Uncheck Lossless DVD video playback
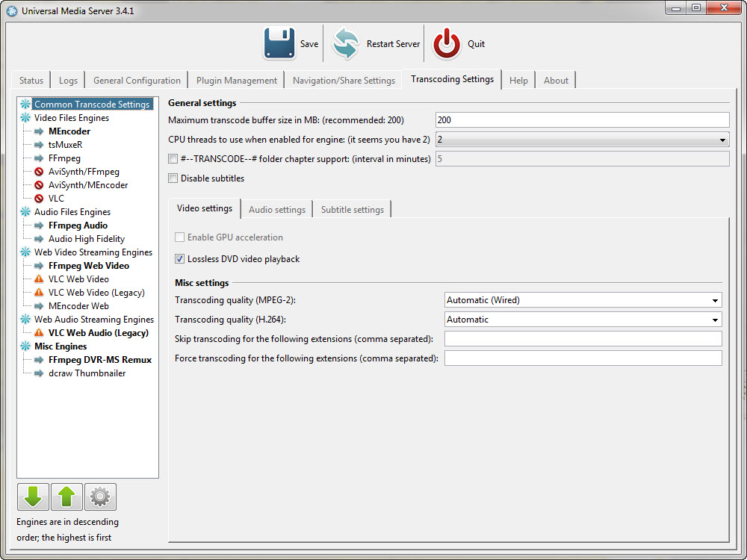This screenshot has width=747, height=560. pos(179,258)
